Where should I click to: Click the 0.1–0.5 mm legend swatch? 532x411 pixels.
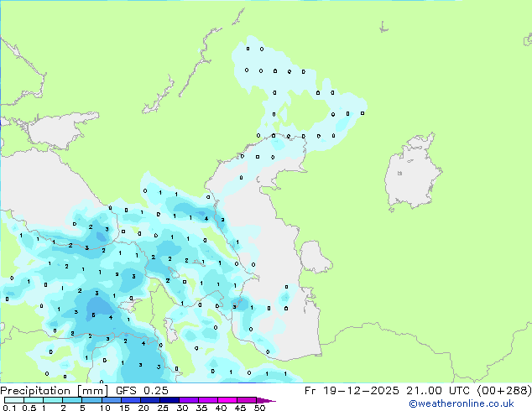[x=14, y=400]
